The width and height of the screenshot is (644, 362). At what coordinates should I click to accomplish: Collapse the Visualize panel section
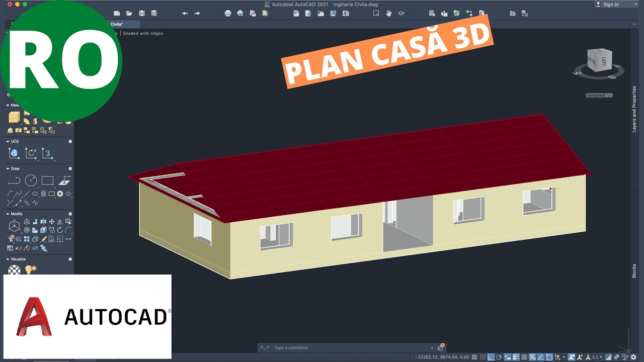point(8,259)
